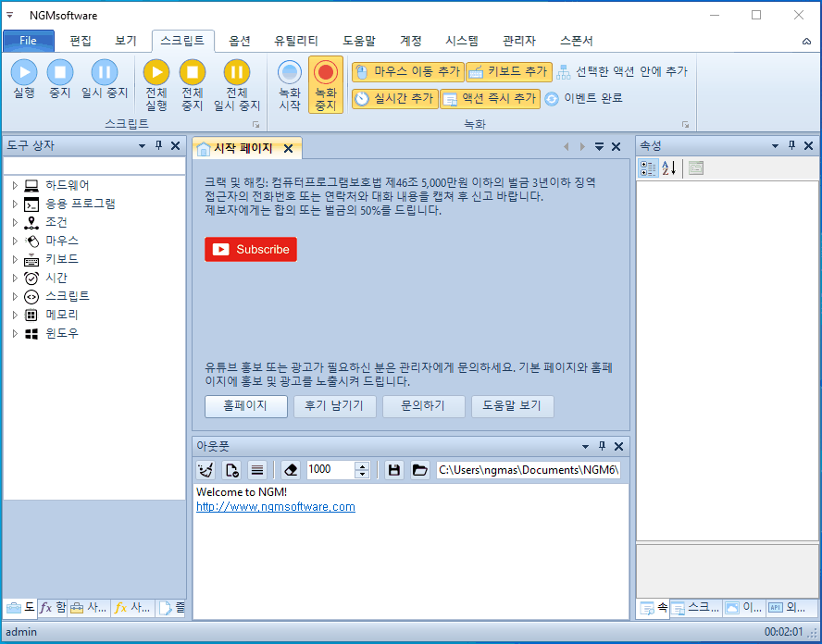Click 전체 중지 stop-all icon
This screenshot has height=644, width=822.
point(193,85)
